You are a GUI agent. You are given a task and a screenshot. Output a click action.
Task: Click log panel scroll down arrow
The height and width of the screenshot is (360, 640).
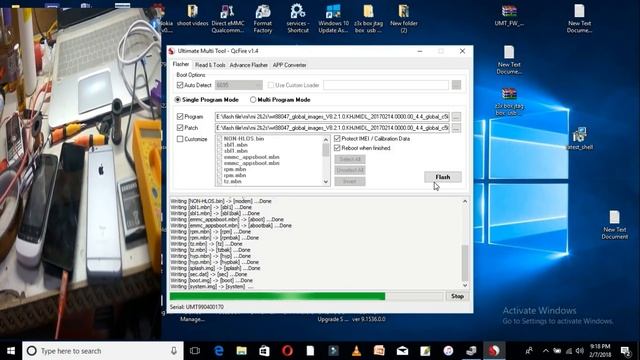coord(464,285)
